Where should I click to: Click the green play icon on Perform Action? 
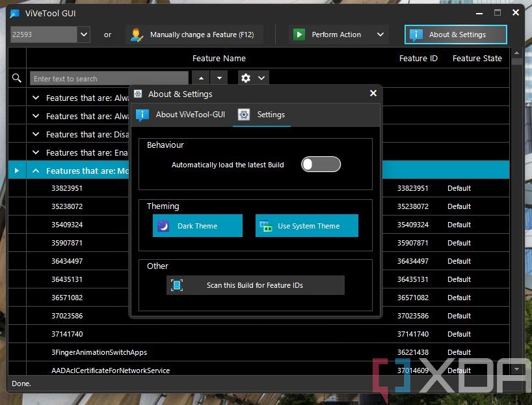299,34
